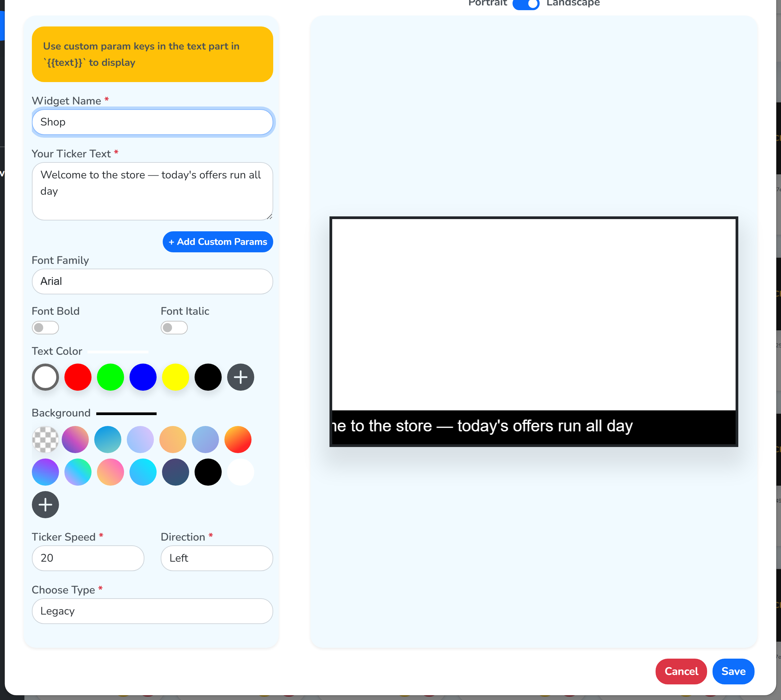Choose the pink-purple gradient background swatch
Viewport: 781px width, 700px height.
point(75,440)
